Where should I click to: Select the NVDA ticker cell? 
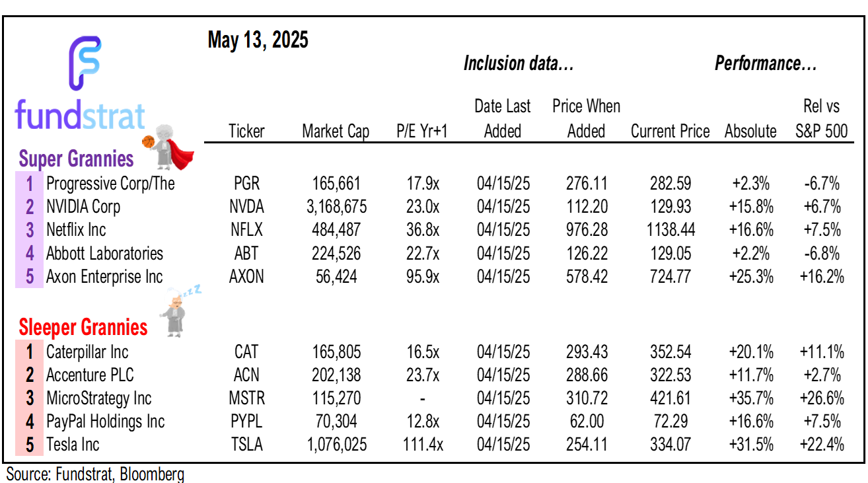246,207
